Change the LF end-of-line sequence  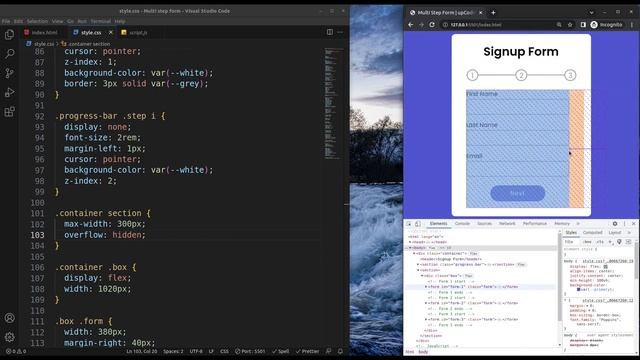(x=211, y=351)
